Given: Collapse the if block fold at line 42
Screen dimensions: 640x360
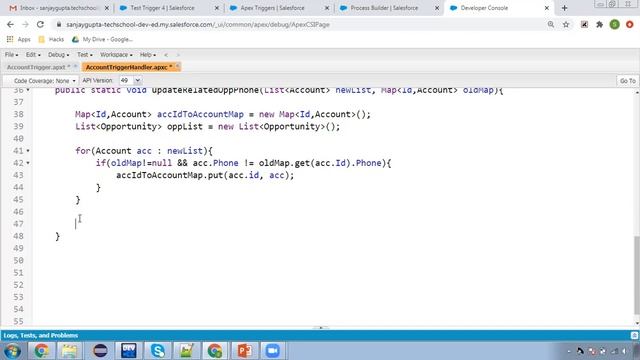Looking at the screenshot, I should pos(28,163).
